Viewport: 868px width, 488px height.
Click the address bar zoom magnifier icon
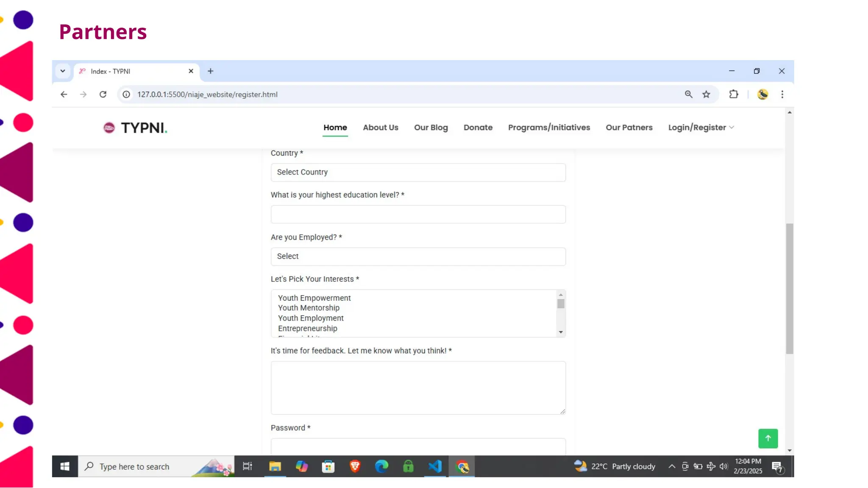[688, 94]
